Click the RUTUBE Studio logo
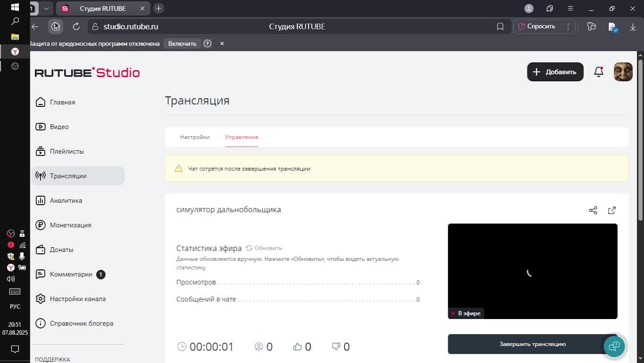The image size is (644, 363). click(87, 72)
